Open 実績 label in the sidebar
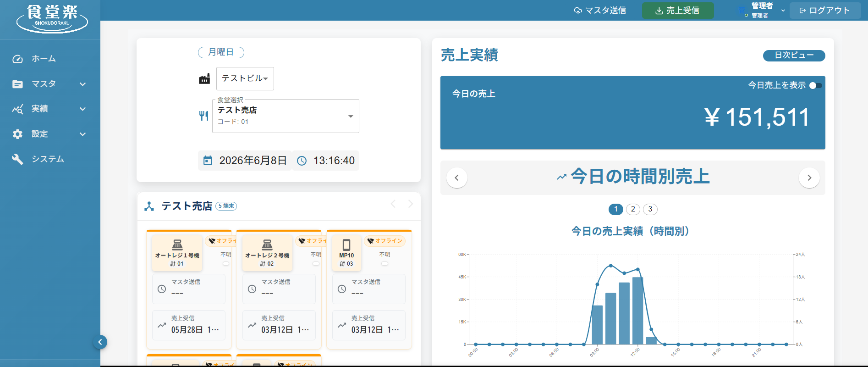This screenshot has height=367, width=868. (40, 109)
